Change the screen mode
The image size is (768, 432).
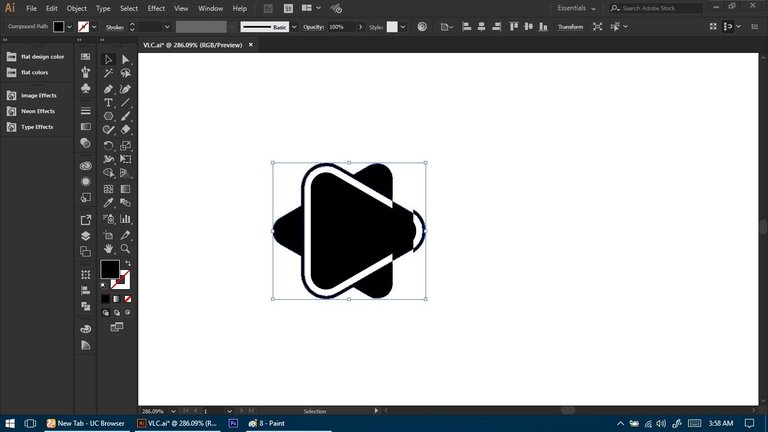117,327
